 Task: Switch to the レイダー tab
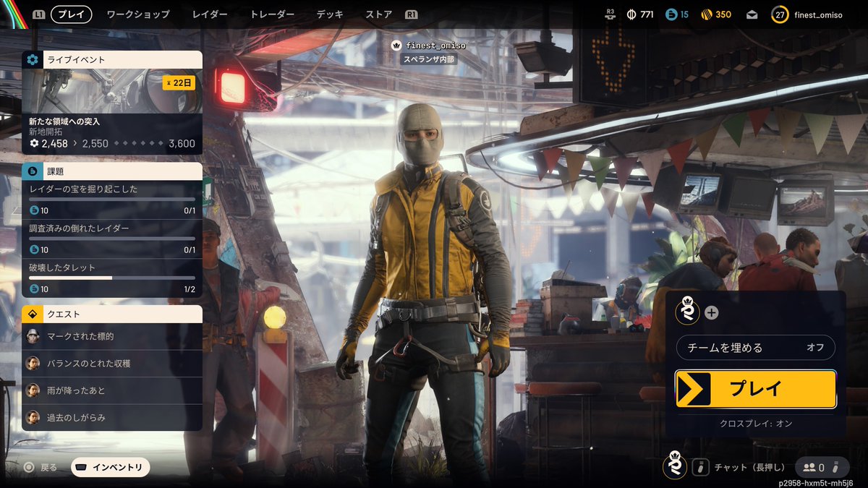click(x=210, y=14)
